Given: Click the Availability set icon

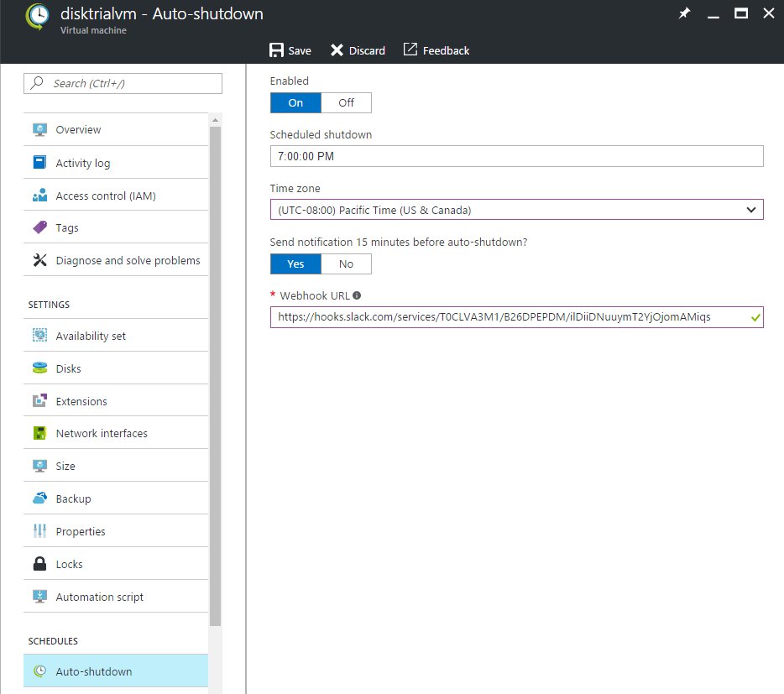Looking at the screenshot, I should point(39,336).
